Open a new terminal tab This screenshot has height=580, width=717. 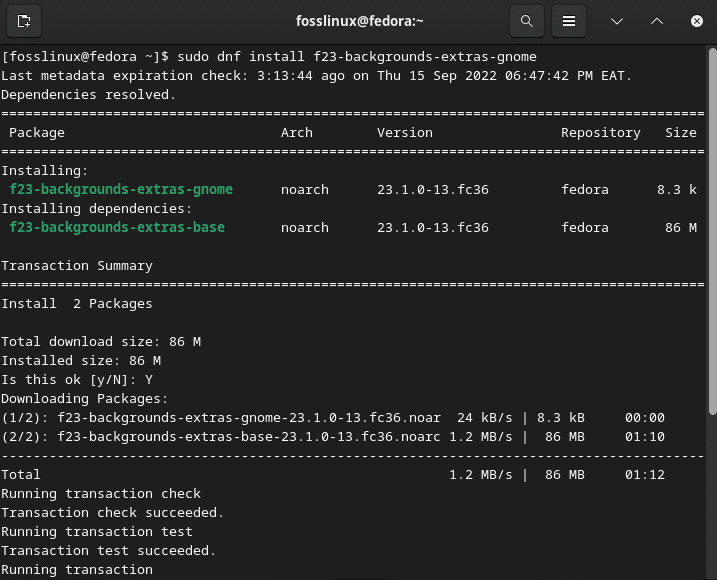pos(24,21)
